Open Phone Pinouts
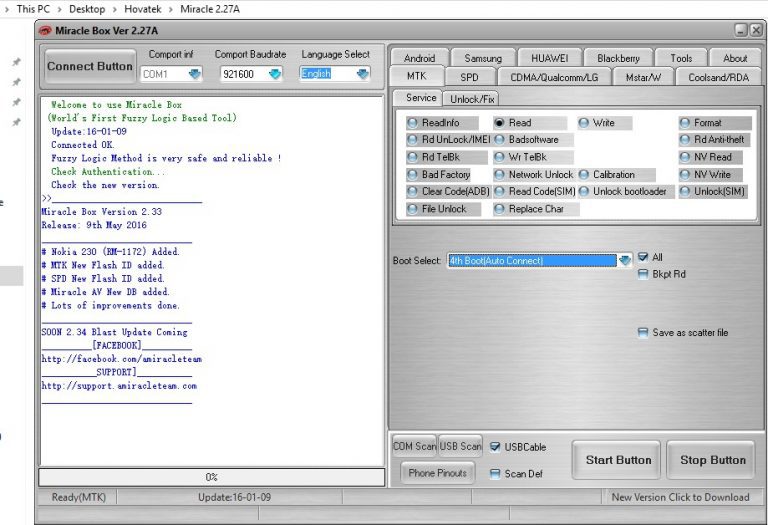This screenshot has height=525, width=768. coord(437,473)
